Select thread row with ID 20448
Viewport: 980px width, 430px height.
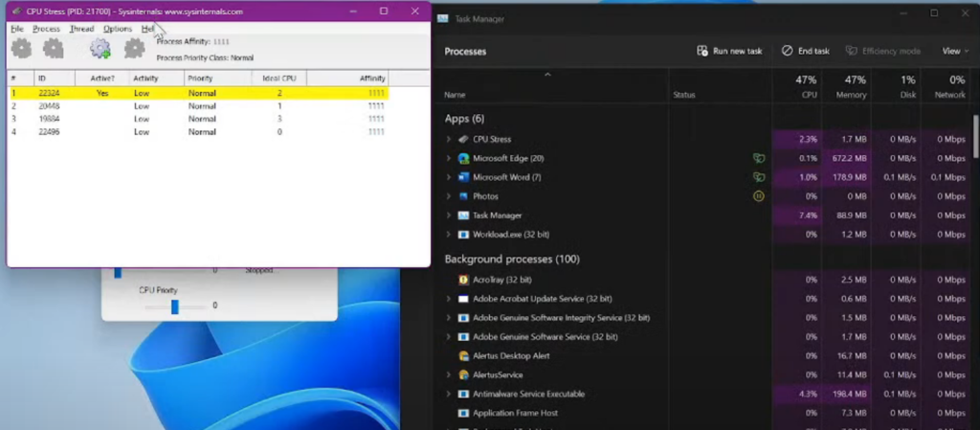199,106
